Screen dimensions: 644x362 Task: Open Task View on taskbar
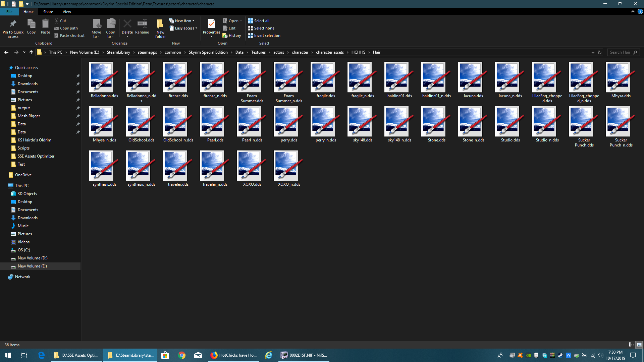24,355
